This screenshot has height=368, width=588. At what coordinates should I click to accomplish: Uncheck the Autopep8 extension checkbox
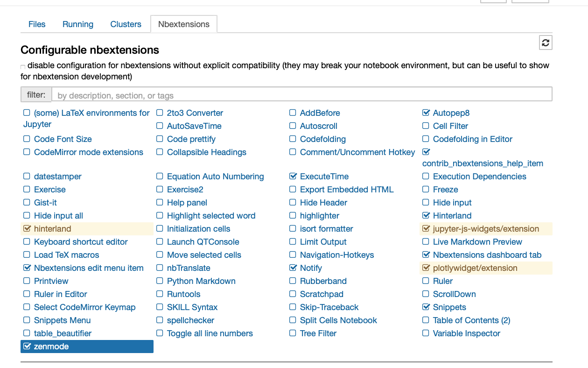pyautogui.click(x=426, y=113)
